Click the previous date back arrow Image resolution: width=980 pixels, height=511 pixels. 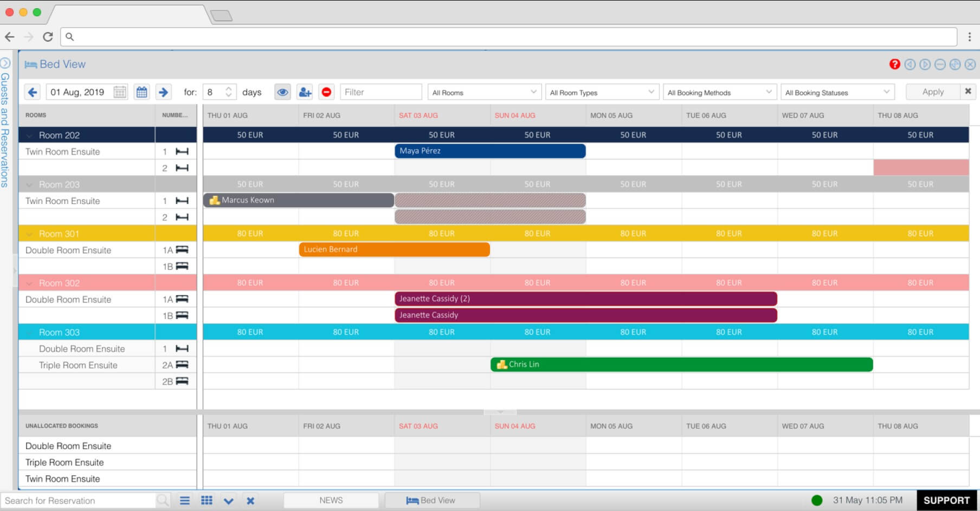33,92
